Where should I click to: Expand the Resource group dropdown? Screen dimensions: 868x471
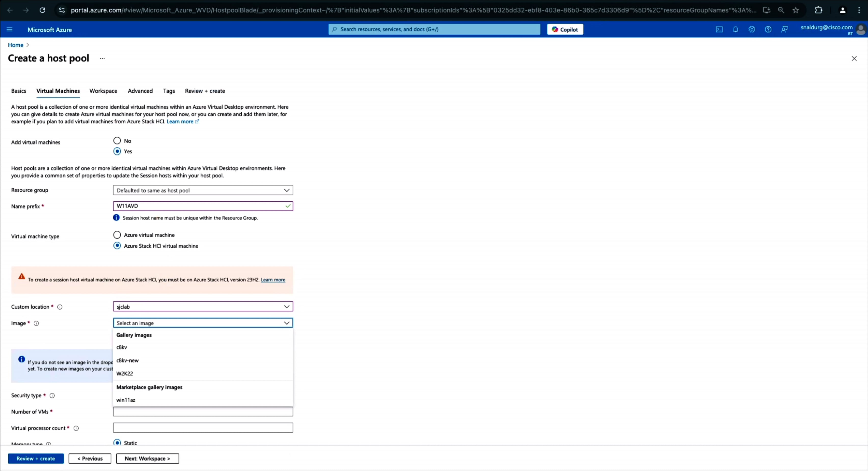point(203,190)
